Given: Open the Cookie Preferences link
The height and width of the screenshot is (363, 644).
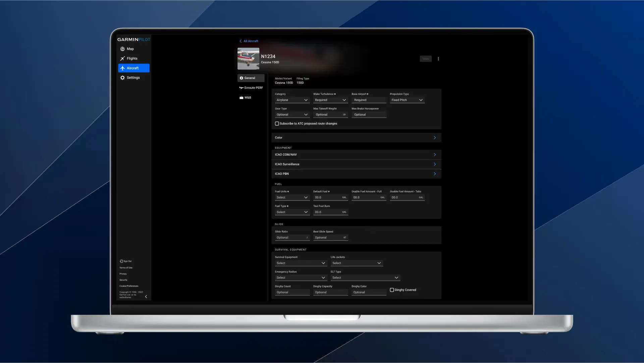Looking at the screenshot, I should coord(129,286).
